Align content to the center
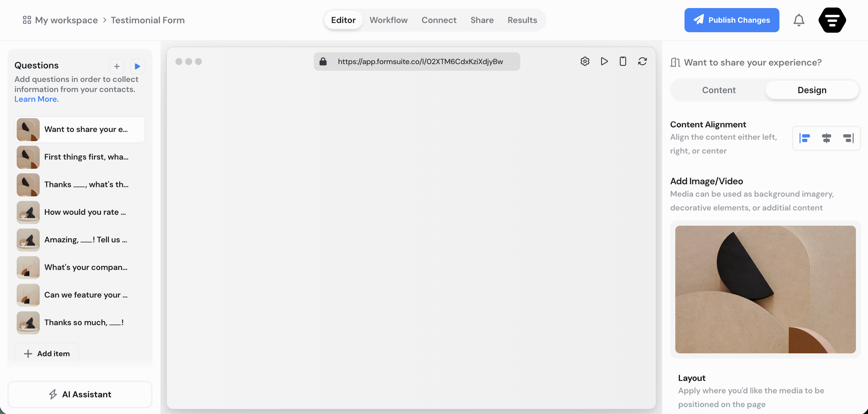The image size is (868, 414). coord(826,138)
